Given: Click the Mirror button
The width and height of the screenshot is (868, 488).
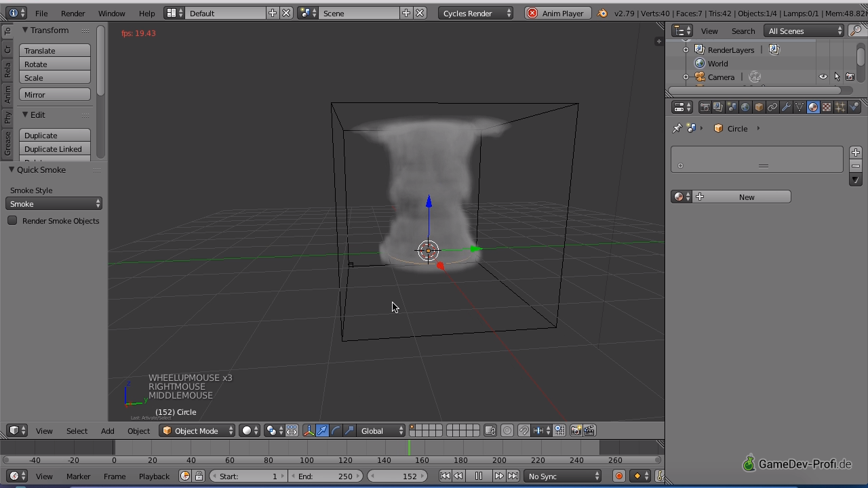Looking at the screenshot, I should (55, 94).
